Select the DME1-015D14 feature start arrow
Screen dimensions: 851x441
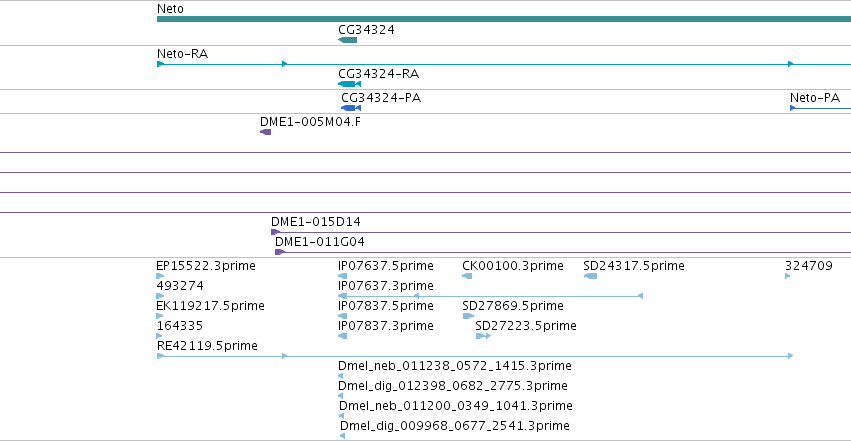click(x=275, y=232)
